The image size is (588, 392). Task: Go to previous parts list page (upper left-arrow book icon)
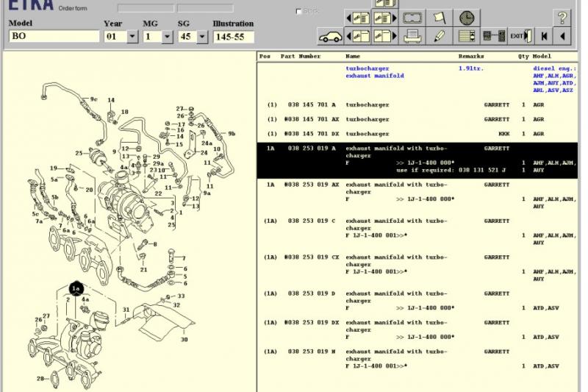pyautogui.click(x=358, y=18)
